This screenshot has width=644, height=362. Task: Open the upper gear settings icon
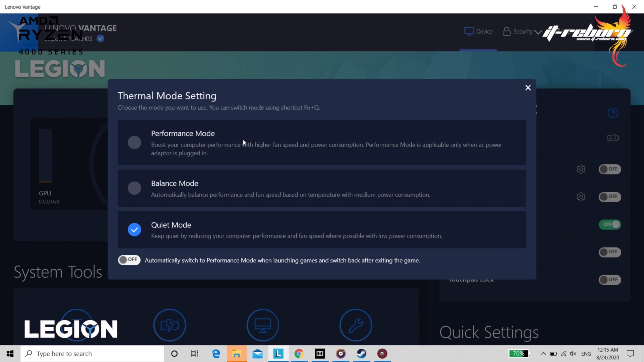pos(581,169)
